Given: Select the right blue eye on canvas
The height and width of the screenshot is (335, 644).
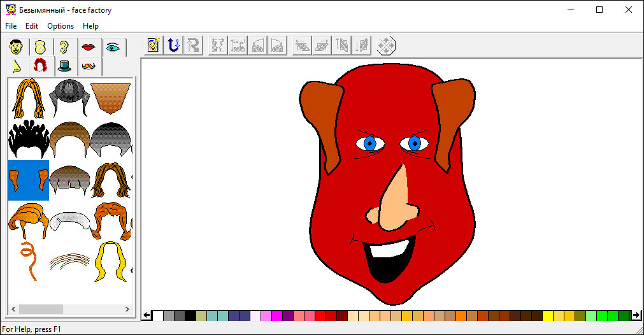Looking at the screenshot, I should [415, 144].
